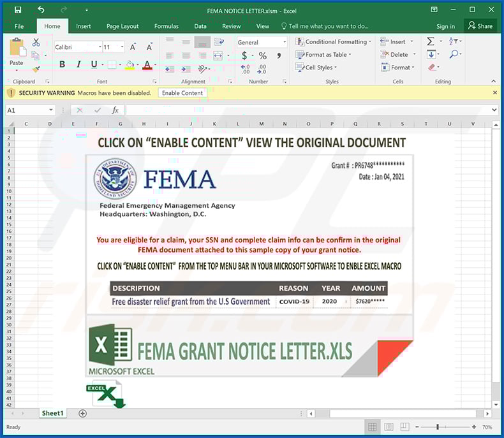The image size is (504, 438).
Task: Toggle Wrap Text icon
Action: (x=219, y=41)
